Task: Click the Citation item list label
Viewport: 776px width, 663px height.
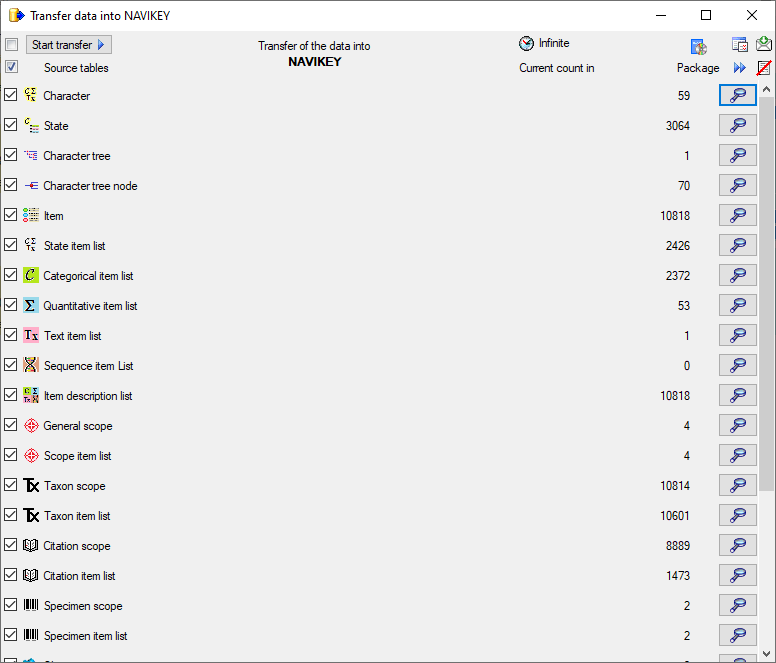Action: tap(79, 576)
